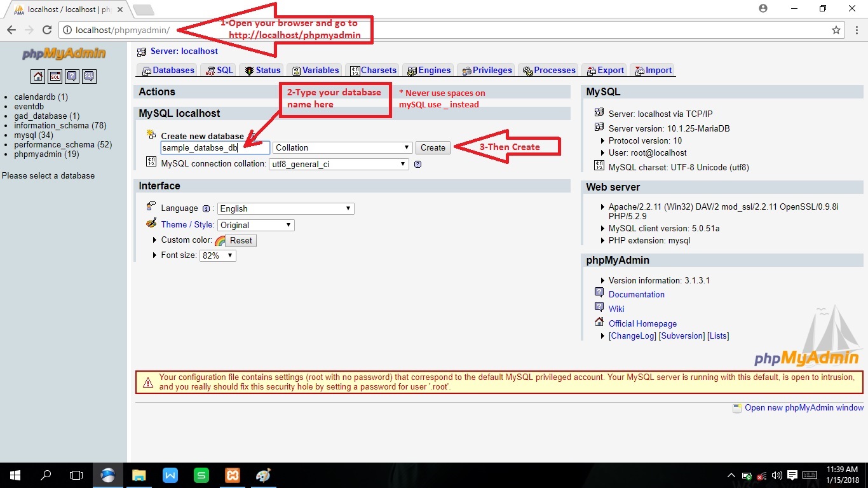Switch to the Databases tab
This screenshot has width=868, height=488.
[168, 71]
